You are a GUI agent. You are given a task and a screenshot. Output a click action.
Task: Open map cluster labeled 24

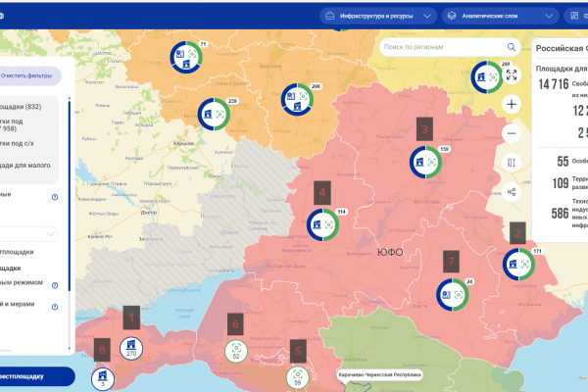[x=453, y=295]
